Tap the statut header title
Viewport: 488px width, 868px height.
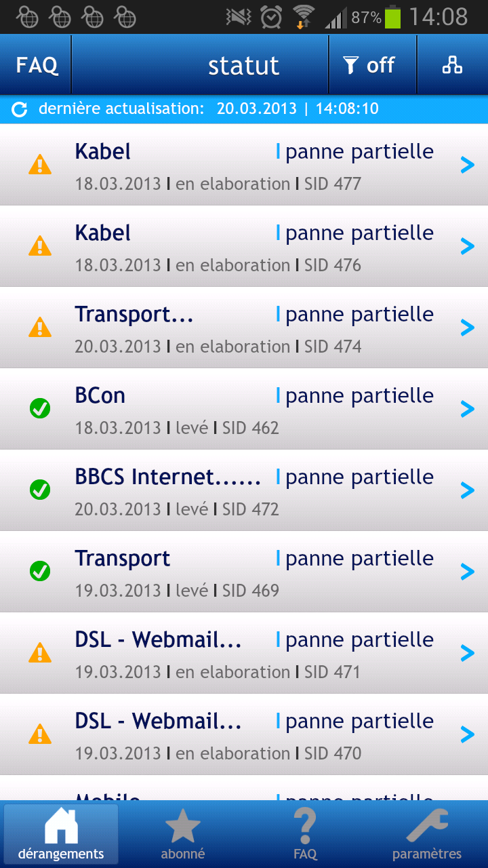[243, 66]
